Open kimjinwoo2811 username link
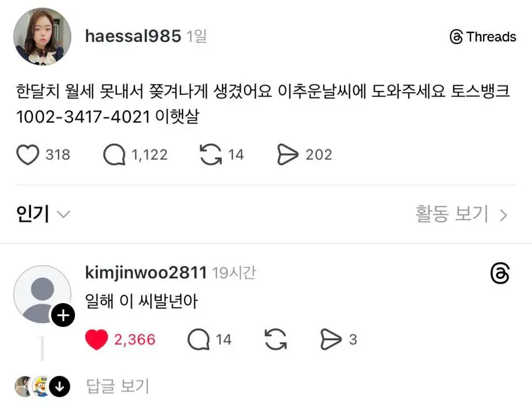532x409 pixels. 146,272
